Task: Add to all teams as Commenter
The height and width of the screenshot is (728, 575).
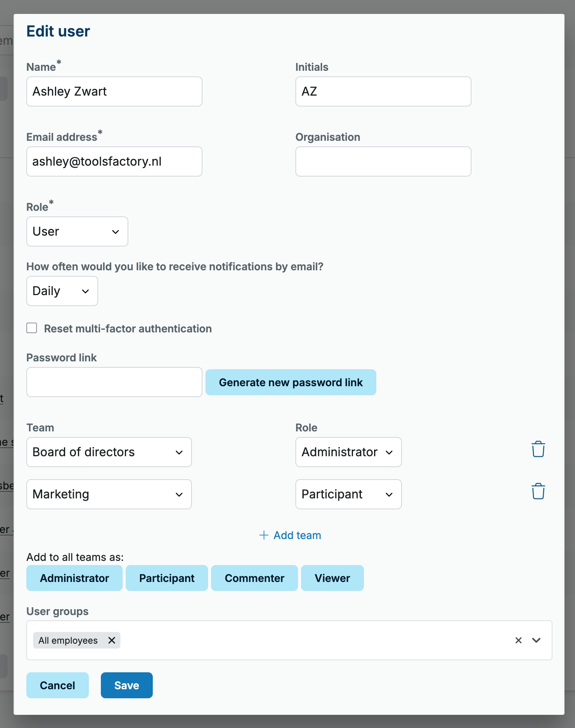Action: click(x=255, y=578)
